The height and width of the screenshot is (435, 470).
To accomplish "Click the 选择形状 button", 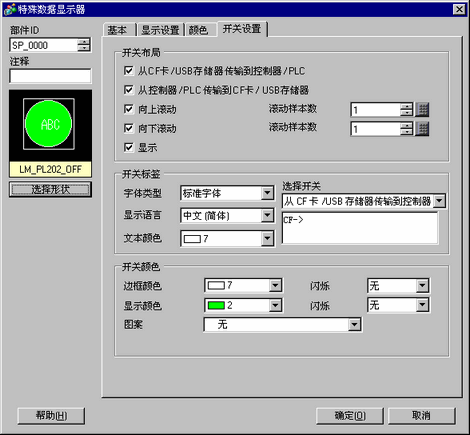I will (50, 189).
